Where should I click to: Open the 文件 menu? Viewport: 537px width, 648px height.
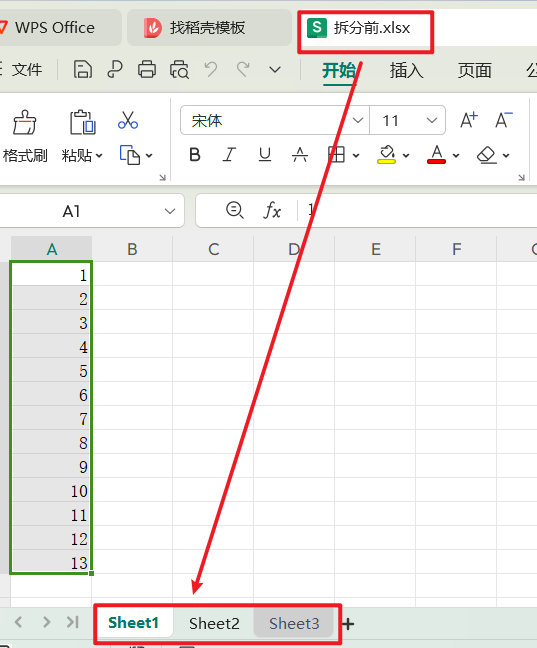coord(26,69)
